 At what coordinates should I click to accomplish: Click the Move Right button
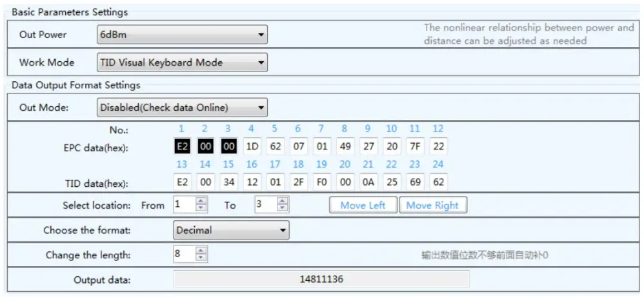point(433,206)
